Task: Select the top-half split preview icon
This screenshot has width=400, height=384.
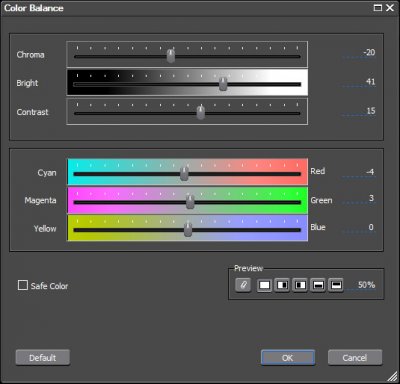Action: (336, 285)
